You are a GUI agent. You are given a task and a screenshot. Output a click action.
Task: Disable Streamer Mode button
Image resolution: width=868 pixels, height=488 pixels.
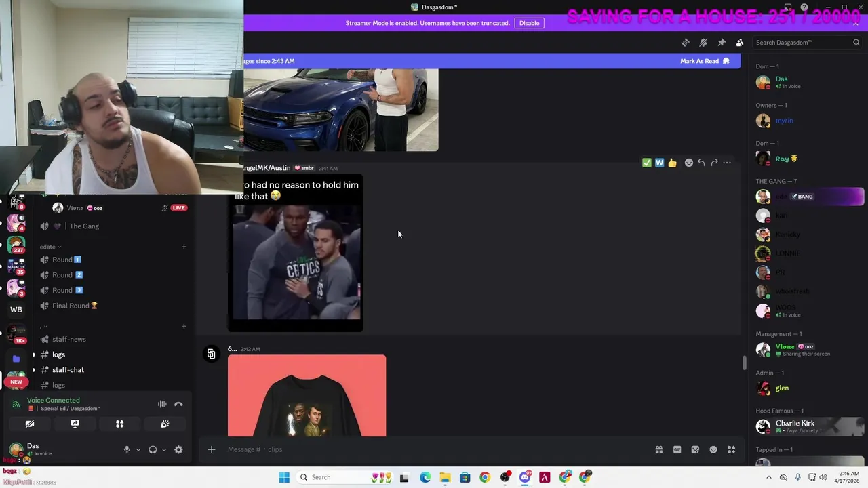click(529, 23)
